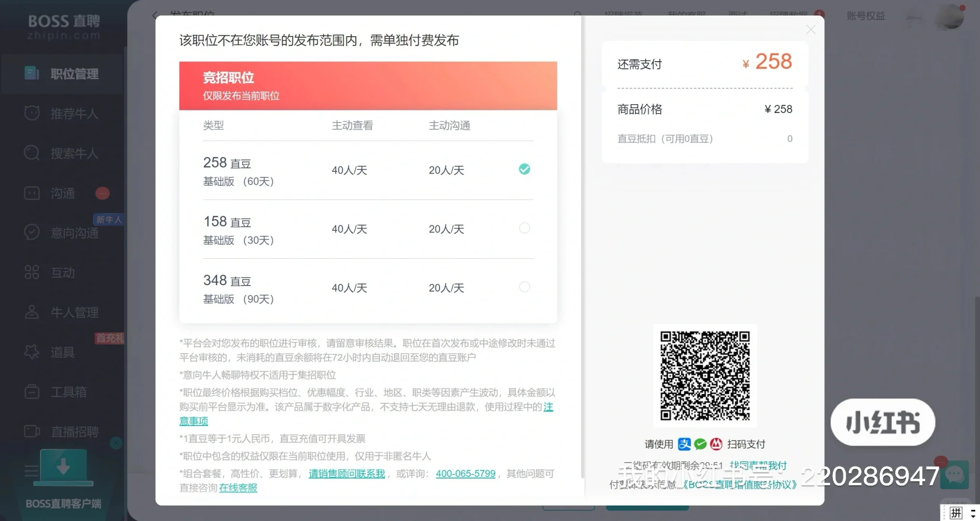Click 请销售顾问联系我 link
Screen dimensions: 980x521
(x=346, y=473)
